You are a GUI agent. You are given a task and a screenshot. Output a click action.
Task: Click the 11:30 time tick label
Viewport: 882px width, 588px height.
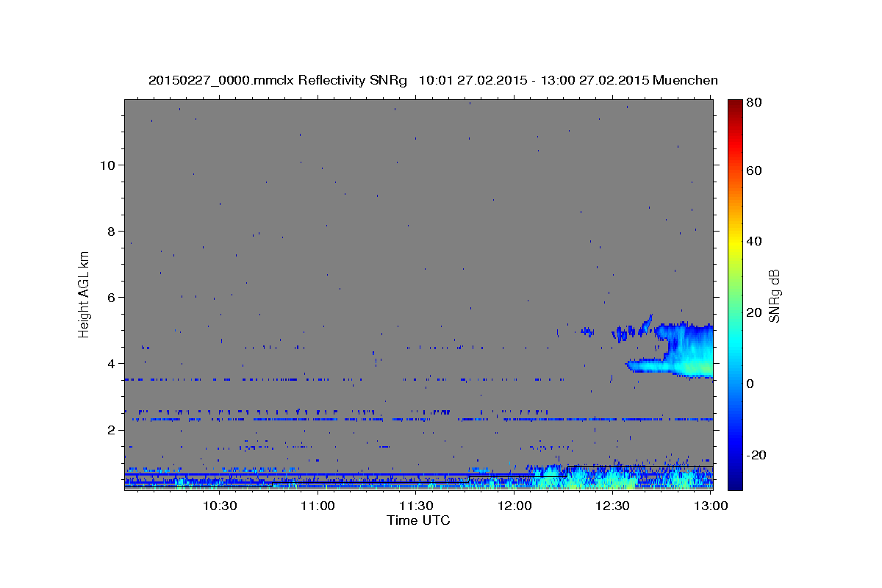coord(417,506)
